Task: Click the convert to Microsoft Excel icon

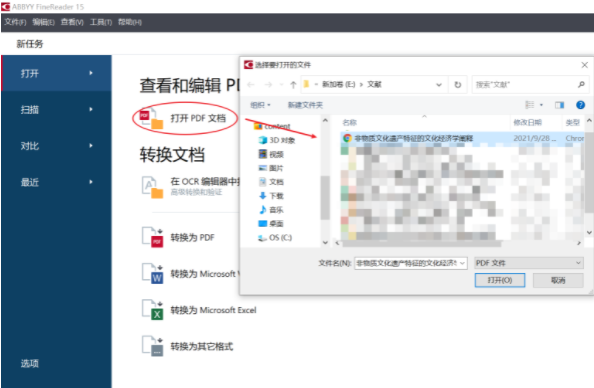Action: coord(152,310)
